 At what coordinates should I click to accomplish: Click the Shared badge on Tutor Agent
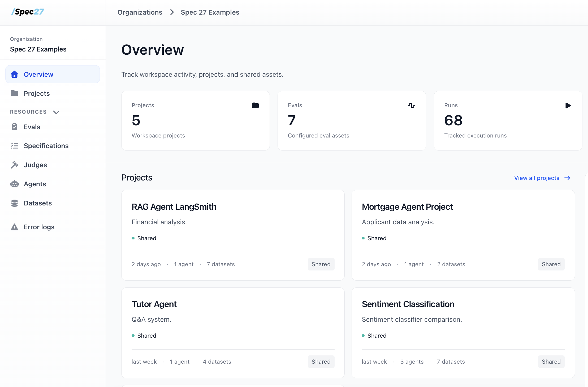(x=321, y=362)
